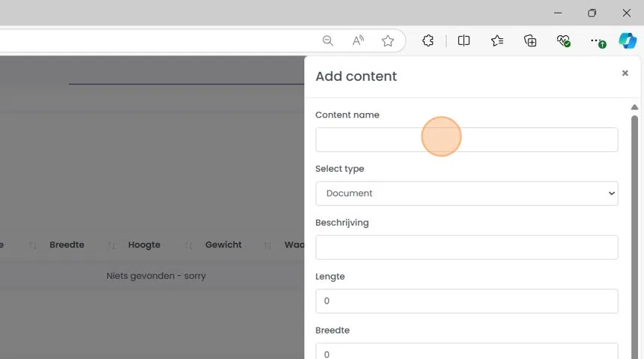Viewport: 644px width, 359px height.
Task: Open the Collections icon
Action: point(530,41)
